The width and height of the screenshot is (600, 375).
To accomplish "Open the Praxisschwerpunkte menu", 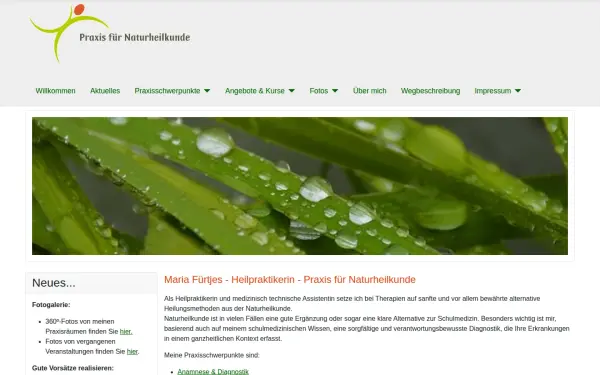I will click(167, 91).
